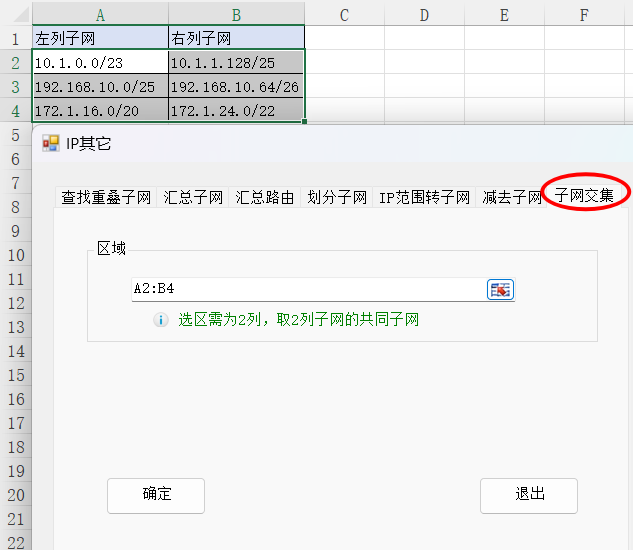Click the 右列子网 header cell
This screenshot has width=633, height=550.
coord(236,38)
